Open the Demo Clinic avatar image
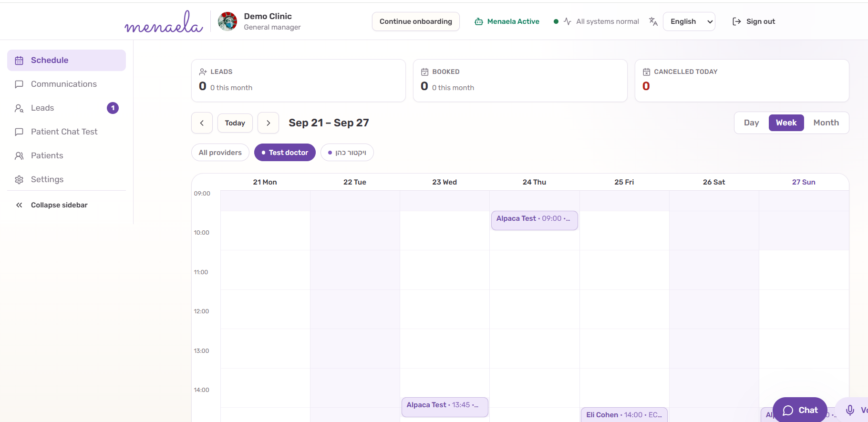Image resolution: width=868 pixels, height=422 pixels. [227, 21]
